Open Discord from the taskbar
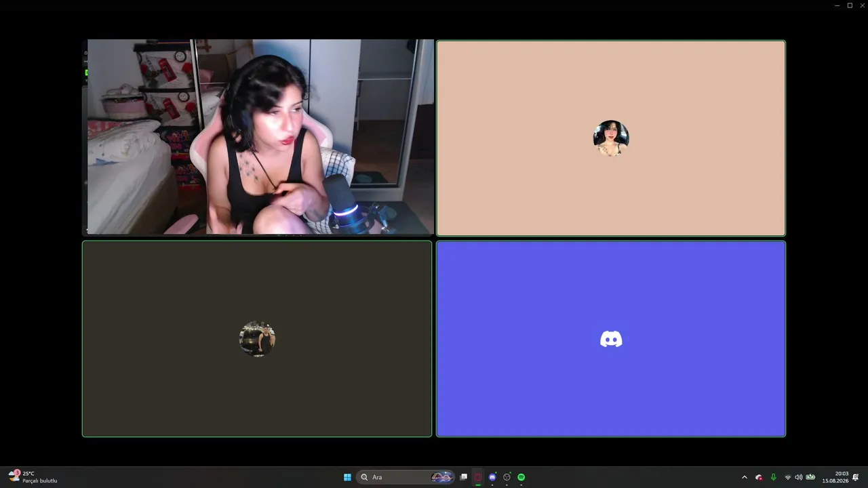This screenshot has width=868, height=488. 492,477
